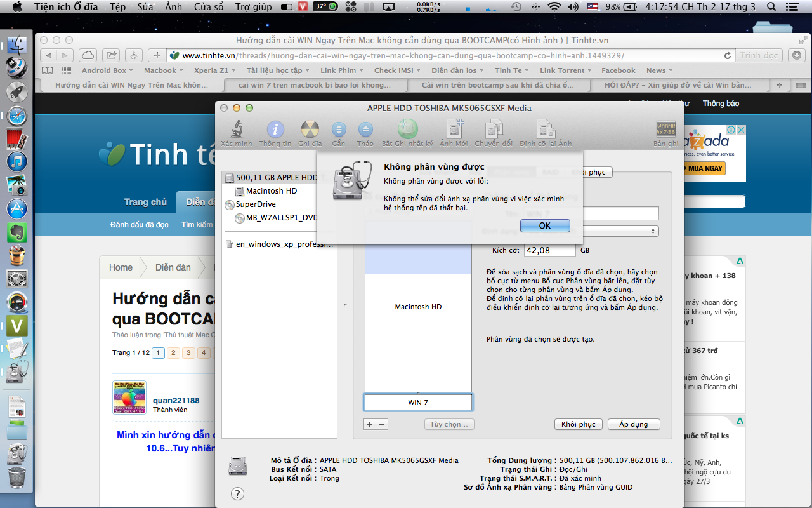Open Finder from the Dock
812x508 pixels.
pyautogui.click(x=16, y=46)
